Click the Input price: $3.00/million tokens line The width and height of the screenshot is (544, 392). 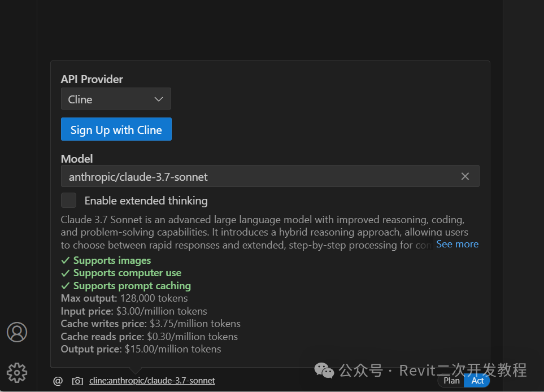coord(134,311)
